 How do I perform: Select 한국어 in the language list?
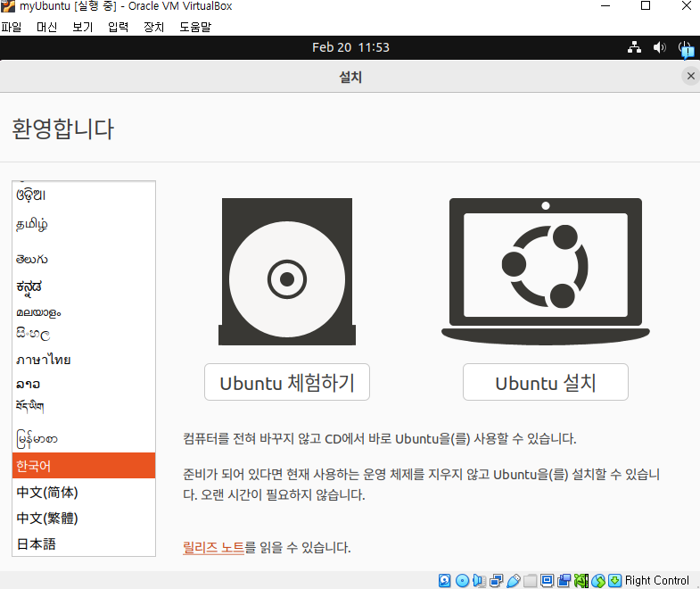point(84,466)
